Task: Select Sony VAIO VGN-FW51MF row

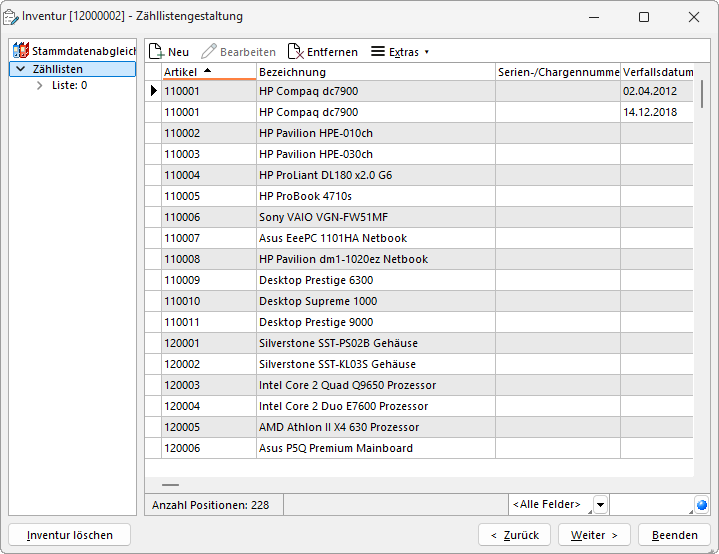Action: pos(419,217)
